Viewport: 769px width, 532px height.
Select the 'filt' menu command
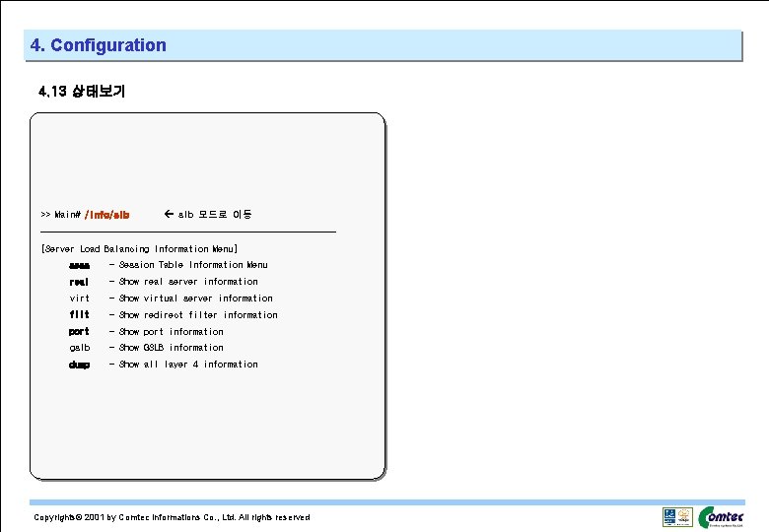click(80, 314)
